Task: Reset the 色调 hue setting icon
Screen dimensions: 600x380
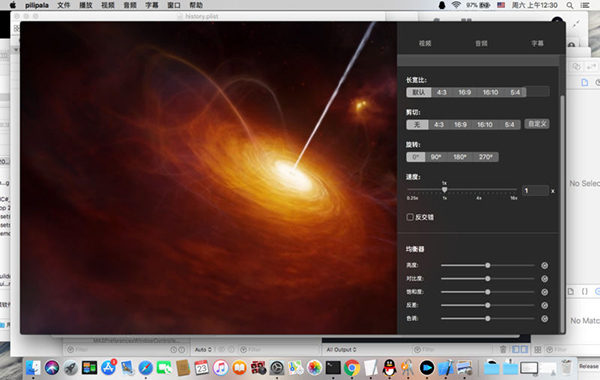Action: tap(545, 319)
